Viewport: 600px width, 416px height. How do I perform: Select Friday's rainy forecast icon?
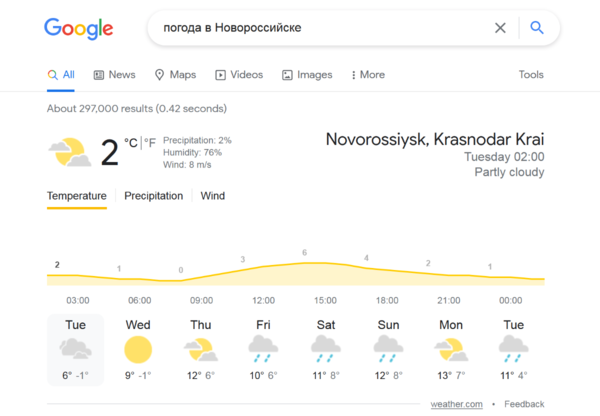[x=263, y=349]
